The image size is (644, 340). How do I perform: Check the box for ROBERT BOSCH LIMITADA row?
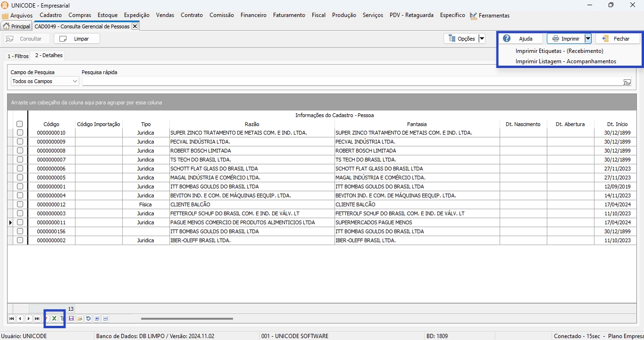click(20, 151)
